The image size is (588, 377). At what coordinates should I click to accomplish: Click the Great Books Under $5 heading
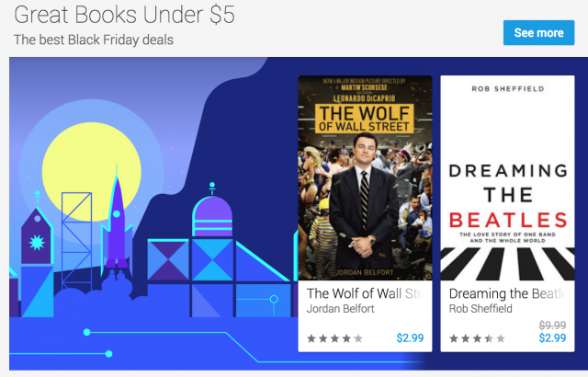click(x=124, y=15)
